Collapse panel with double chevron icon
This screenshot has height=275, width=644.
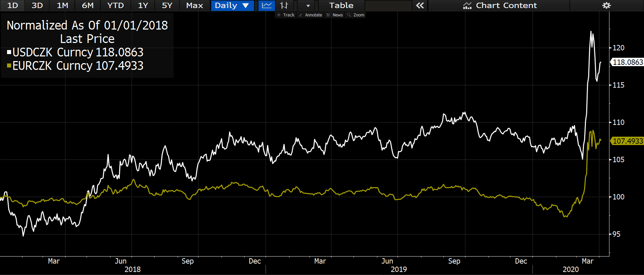point(420,5)
